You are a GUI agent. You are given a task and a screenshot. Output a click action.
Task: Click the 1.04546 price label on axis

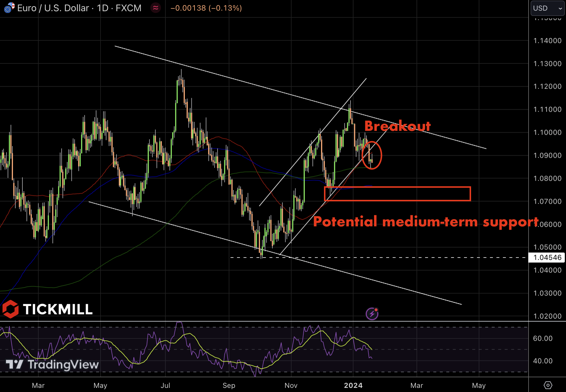[x=547, y=257]
